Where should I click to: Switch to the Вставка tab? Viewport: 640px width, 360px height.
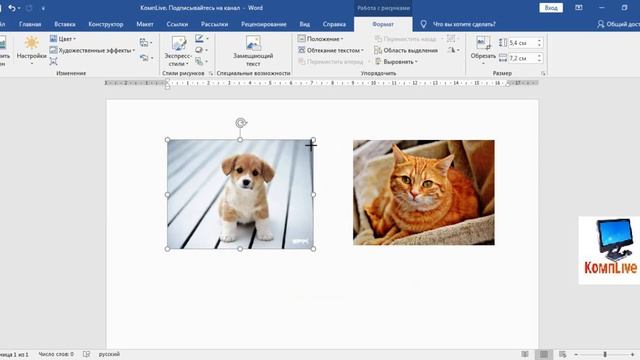[x=64, y=24]
